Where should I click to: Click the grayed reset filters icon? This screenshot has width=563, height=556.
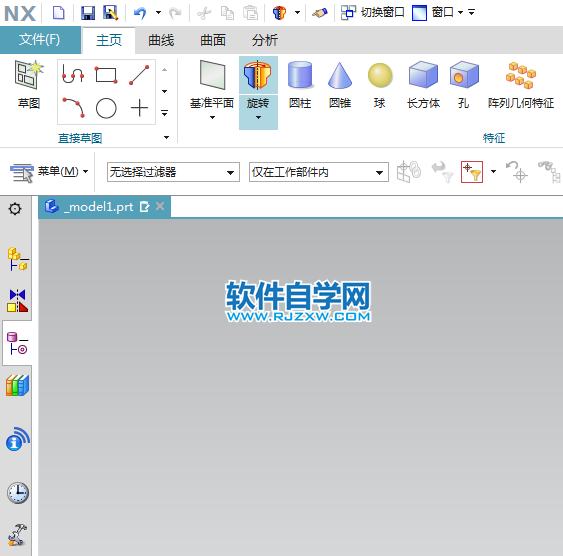(x=442, y=172)
